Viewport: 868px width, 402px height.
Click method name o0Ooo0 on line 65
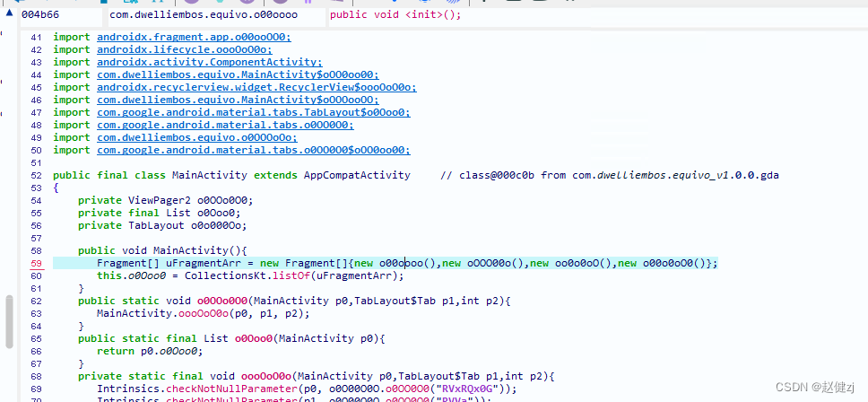tap(254, 338)
